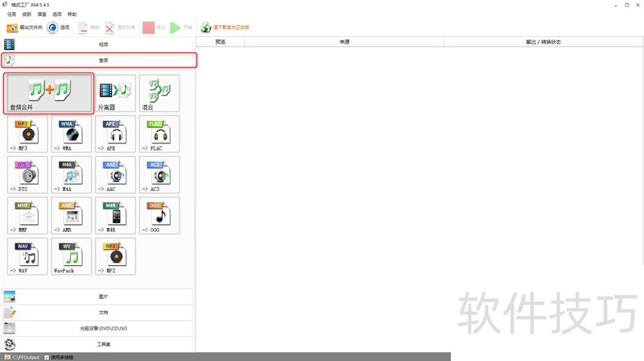Choose convert to WAV

[x=27, y=256]
